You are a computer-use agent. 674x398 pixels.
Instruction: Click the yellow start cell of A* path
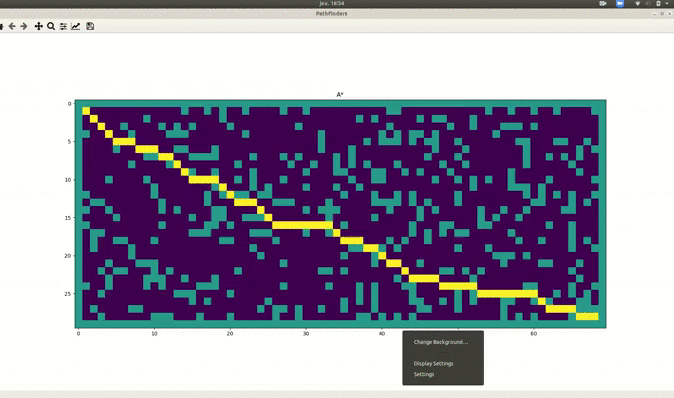[86, 111]
